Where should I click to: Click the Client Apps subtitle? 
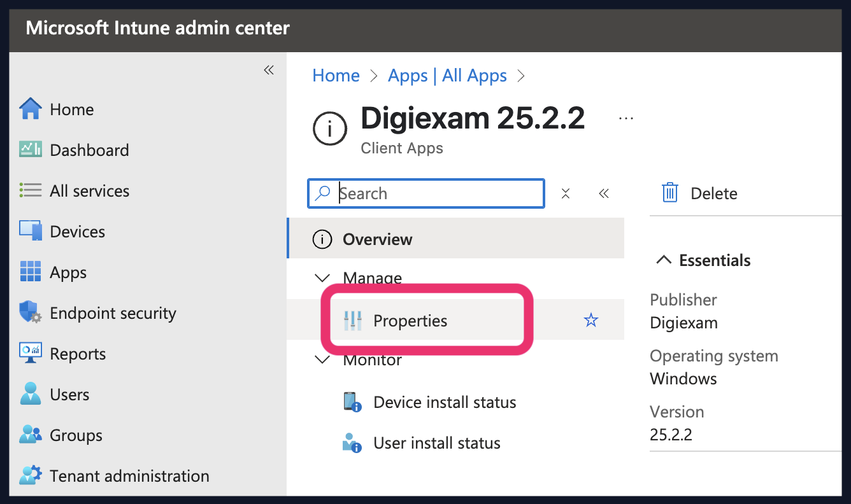402,148
